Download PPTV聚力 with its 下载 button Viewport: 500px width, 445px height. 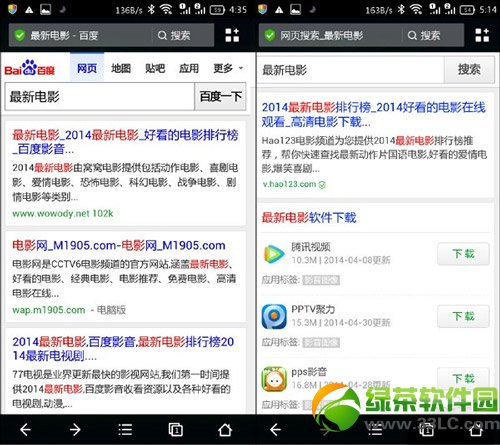tap(463, 316)
